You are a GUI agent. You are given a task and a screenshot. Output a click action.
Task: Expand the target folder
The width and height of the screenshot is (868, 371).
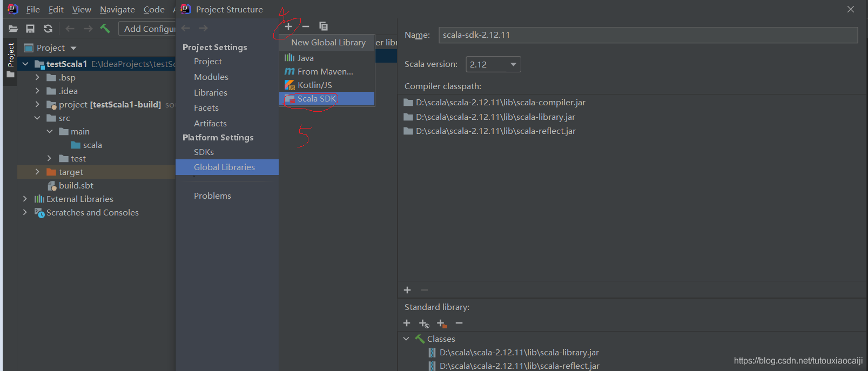(x=37, y=172)
